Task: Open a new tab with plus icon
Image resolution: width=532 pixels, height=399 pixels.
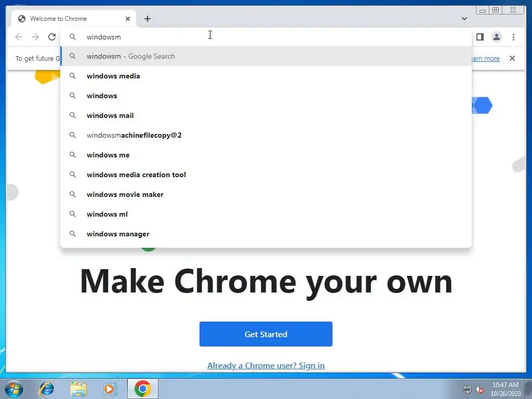Action: tap(147, 19)
